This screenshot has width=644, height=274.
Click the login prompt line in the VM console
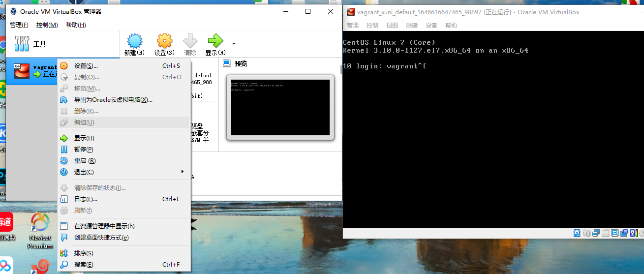click(x=384, y=66)
